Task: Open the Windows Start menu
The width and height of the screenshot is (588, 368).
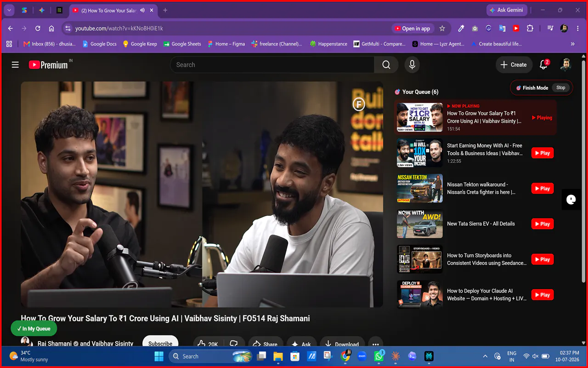Action: tap(159, 356)
